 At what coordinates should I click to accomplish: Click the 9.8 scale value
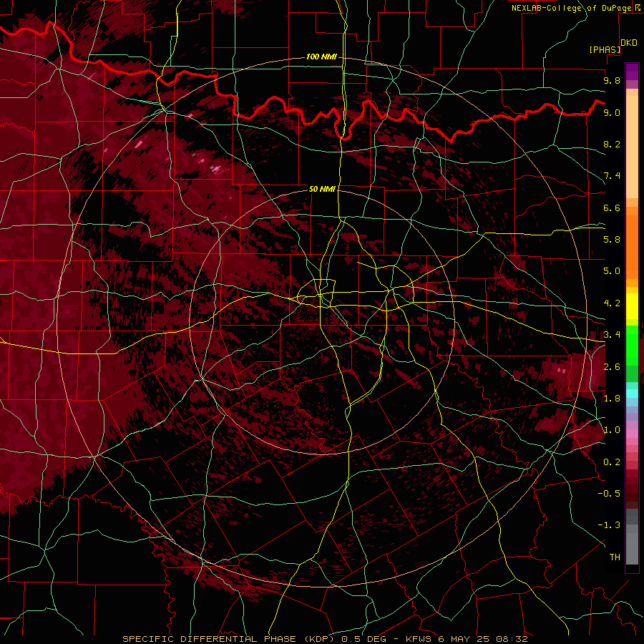click(612, 80)
